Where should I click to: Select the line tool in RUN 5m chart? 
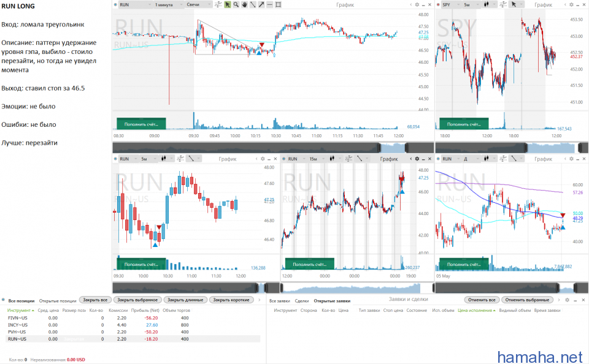191,159
